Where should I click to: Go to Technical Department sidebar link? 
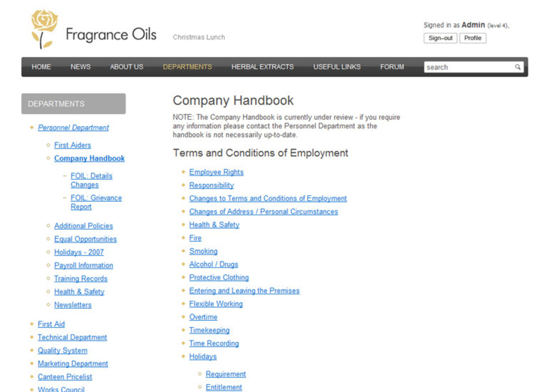point(72,338)
